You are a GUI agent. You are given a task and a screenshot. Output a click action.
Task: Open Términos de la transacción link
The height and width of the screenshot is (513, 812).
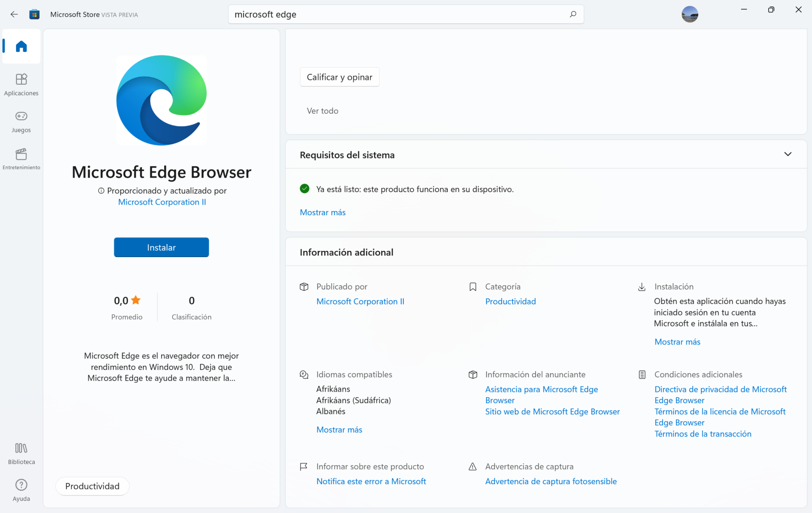tap(703, 434)
